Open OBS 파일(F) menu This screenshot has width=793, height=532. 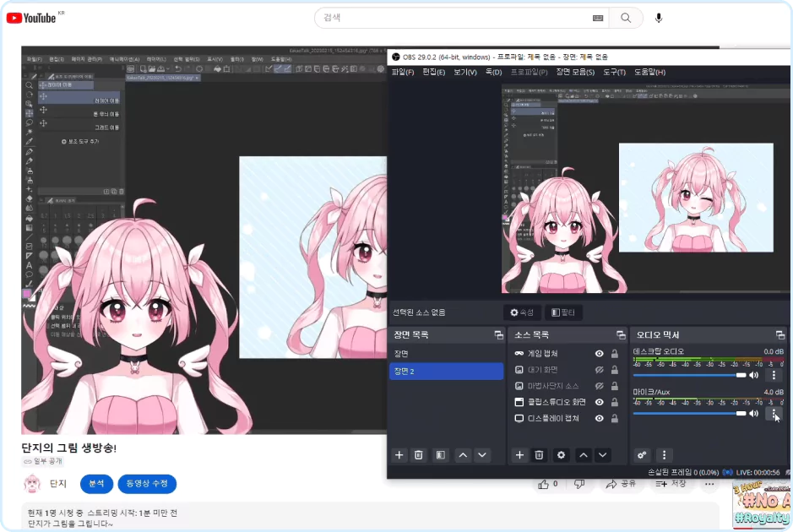click(403, 73)
